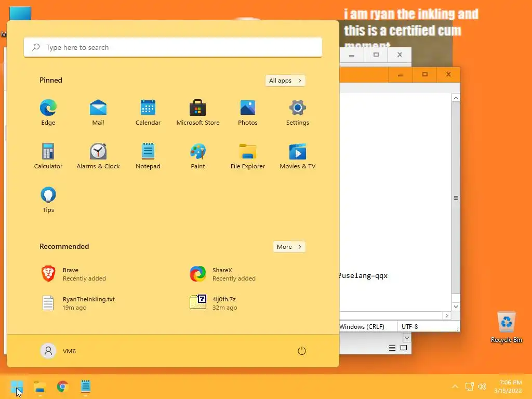Click the network icon in system tray
The image size is (532, 399).
470,387
